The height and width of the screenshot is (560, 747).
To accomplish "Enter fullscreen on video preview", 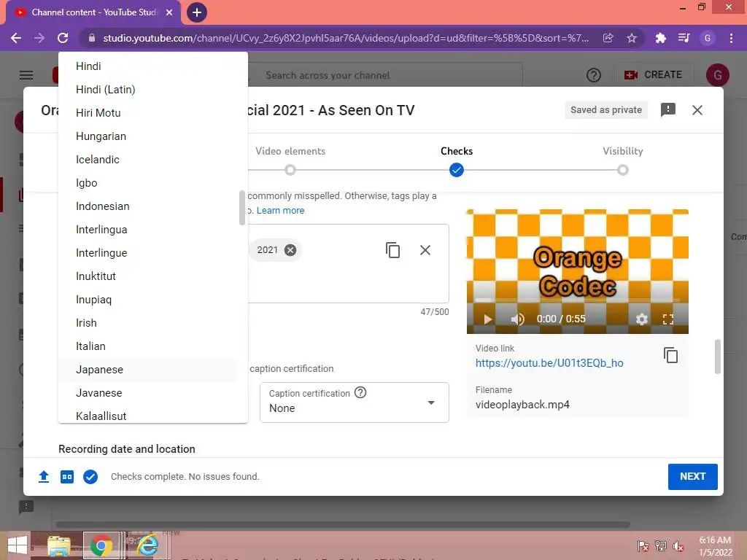I will point(668,319).
